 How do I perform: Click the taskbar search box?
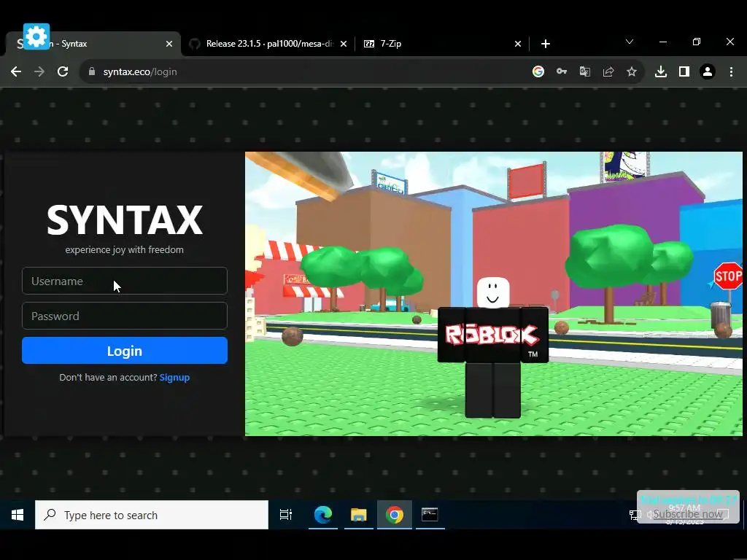click(x=152, y=515)
